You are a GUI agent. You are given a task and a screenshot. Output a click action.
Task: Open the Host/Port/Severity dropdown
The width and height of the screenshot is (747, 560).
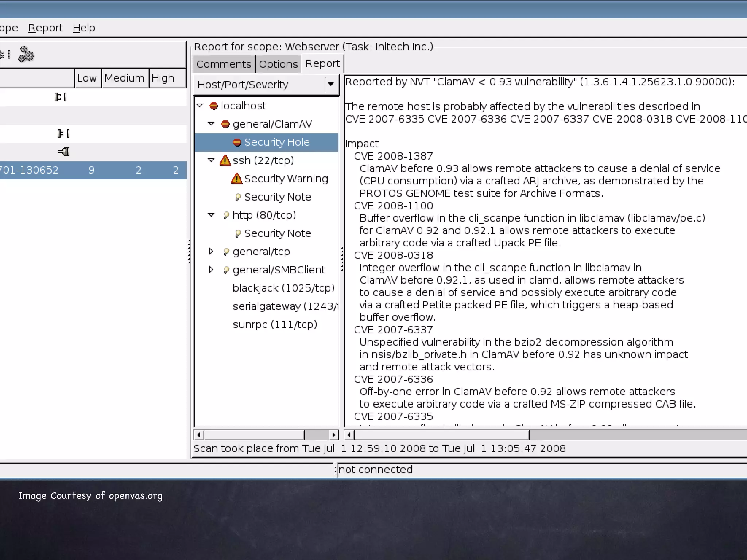(331, 85)
